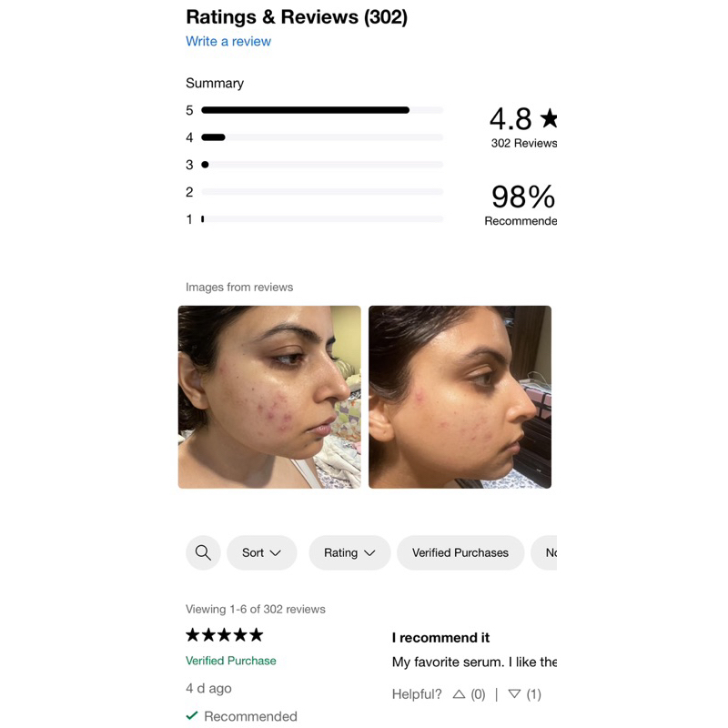Click the search reviews magnifier icon
Viewport: 728px width, 728px height.
[x=203, y=552]
